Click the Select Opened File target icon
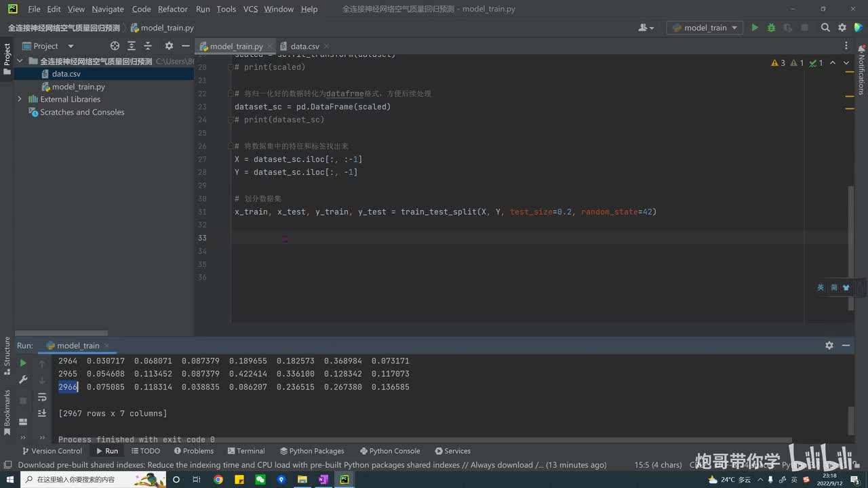Viewport: 868px width, 488px height. [x=115, y=46]
